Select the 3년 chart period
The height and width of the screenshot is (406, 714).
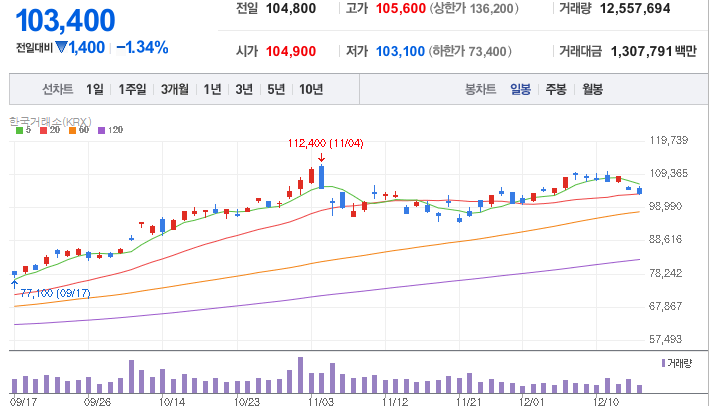244,89
